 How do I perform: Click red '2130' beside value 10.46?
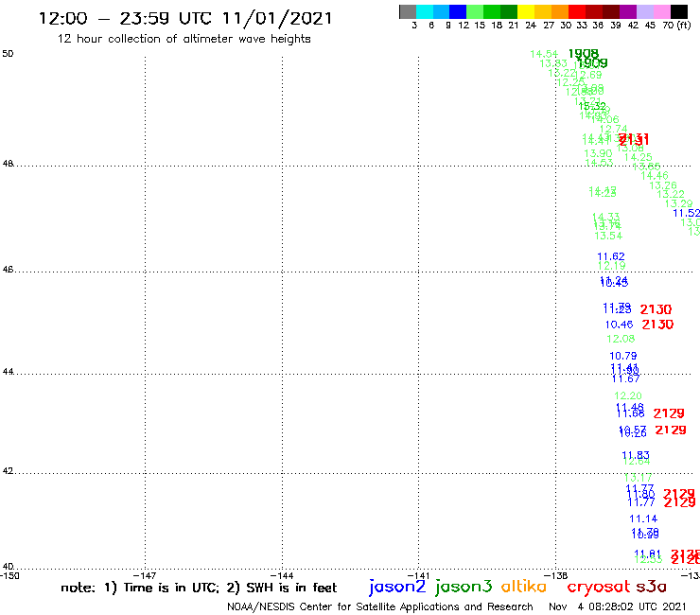[x=657, y=325]
